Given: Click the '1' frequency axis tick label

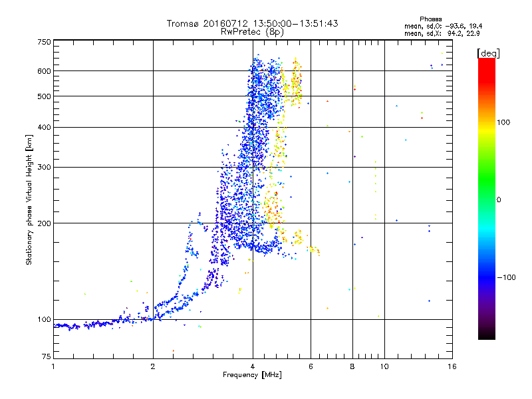Looking at the screenshot, I should [53, 366].
